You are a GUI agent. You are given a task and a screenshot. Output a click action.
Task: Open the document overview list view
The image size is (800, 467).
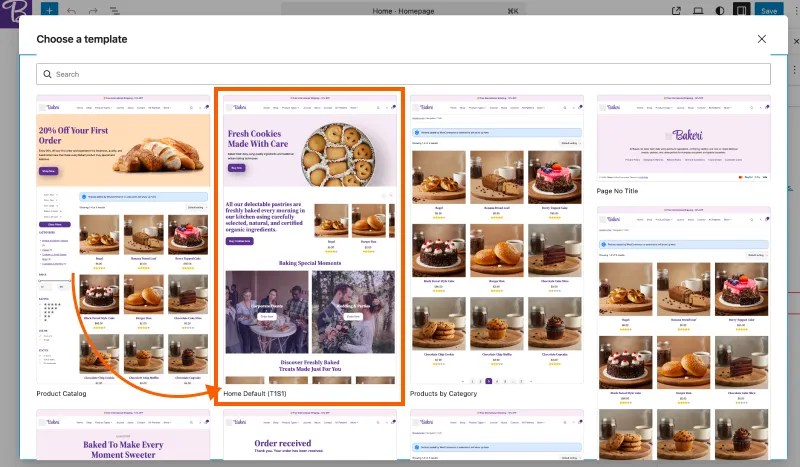114,11
